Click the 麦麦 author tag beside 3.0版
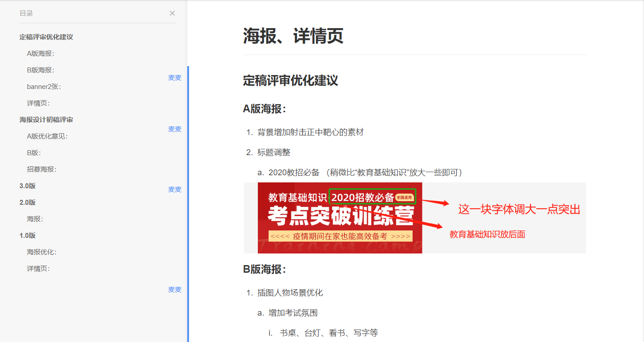Screen dimensions: 644x342 pos(175,190)
